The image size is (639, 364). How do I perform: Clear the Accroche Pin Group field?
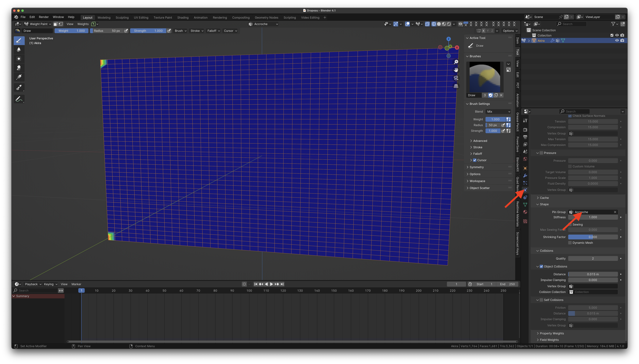(615, 212)
